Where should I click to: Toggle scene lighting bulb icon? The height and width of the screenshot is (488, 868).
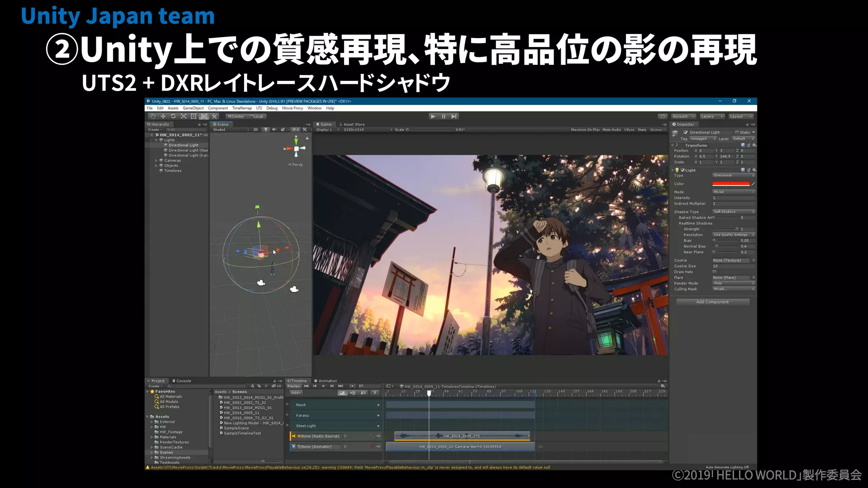coord(266,130)
